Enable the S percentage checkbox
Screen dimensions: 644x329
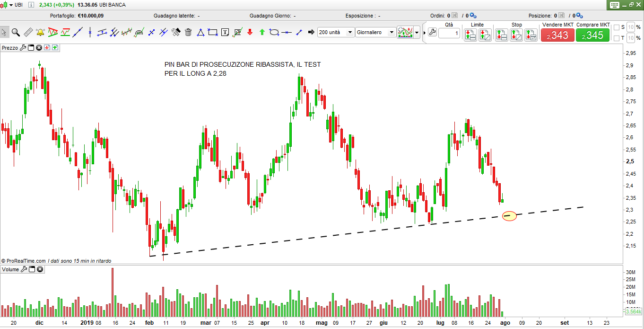tap(616, 27)
